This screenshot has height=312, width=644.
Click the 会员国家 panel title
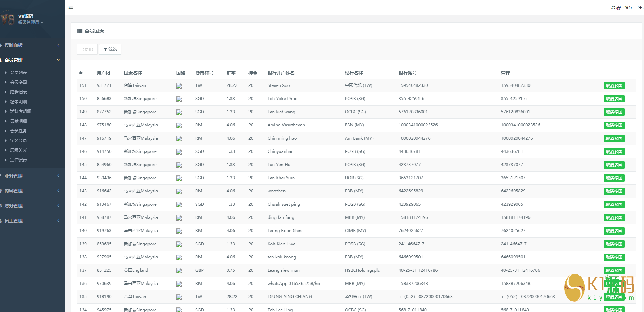pos(94,31)
